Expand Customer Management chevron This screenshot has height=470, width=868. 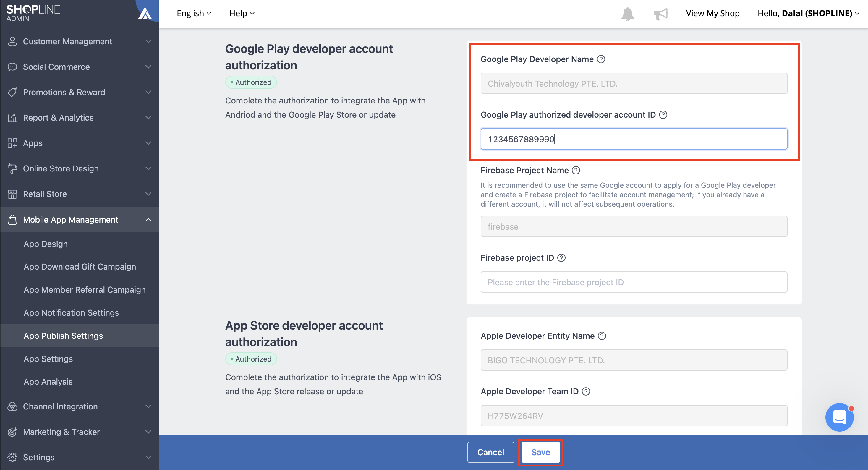148,41
